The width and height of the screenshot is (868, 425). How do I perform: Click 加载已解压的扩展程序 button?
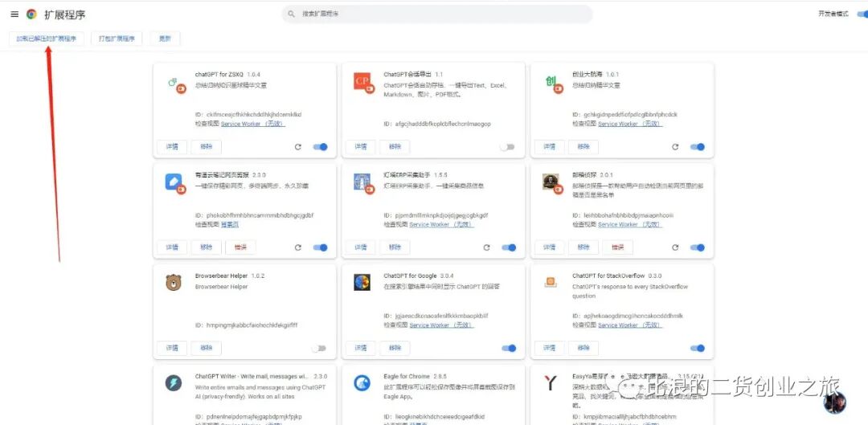click(x=47, y=39)
